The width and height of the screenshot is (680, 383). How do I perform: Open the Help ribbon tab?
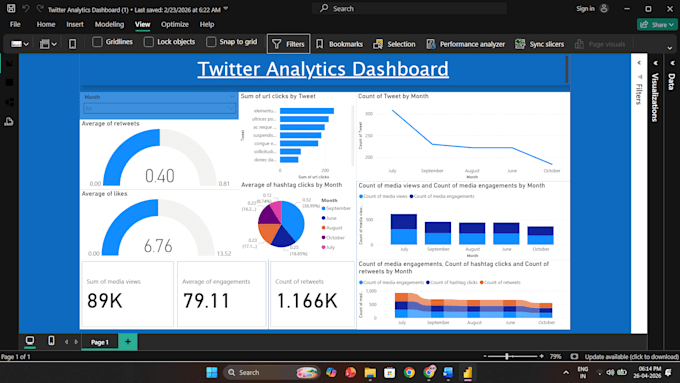pos(207,24)
